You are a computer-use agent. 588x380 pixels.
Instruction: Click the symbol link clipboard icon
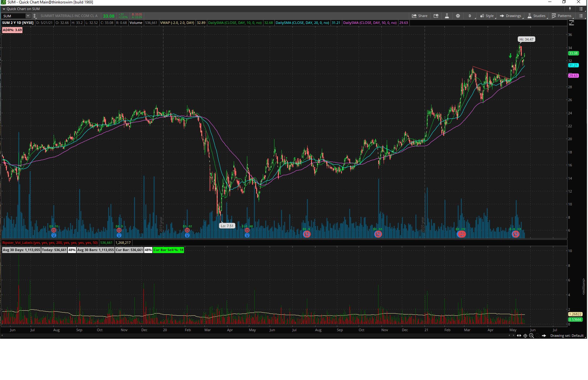pos(35,16)
